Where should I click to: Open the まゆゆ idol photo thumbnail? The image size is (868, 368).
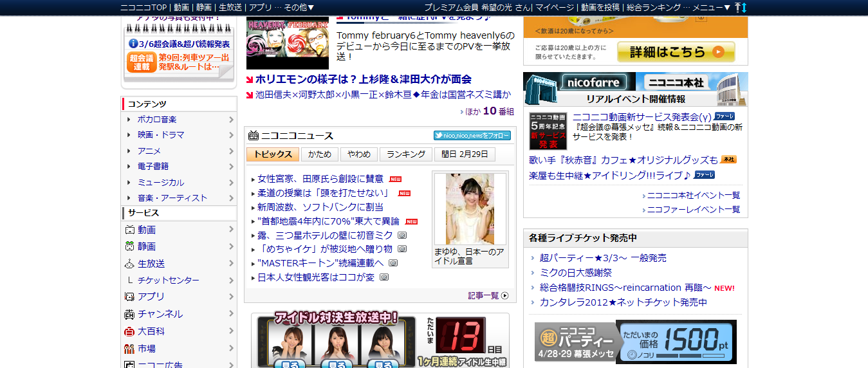[470, 208]
